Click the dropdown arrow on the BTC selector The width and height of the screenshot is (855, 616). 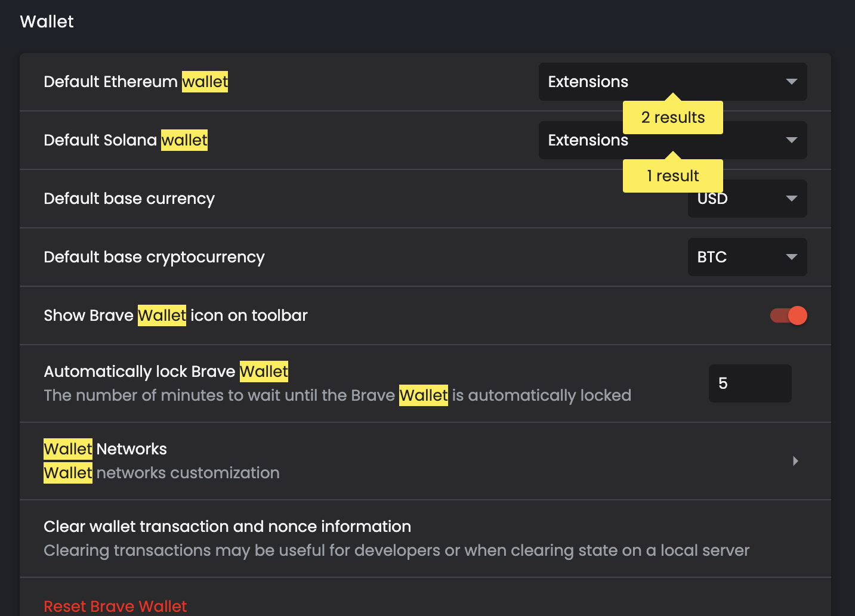792,256
